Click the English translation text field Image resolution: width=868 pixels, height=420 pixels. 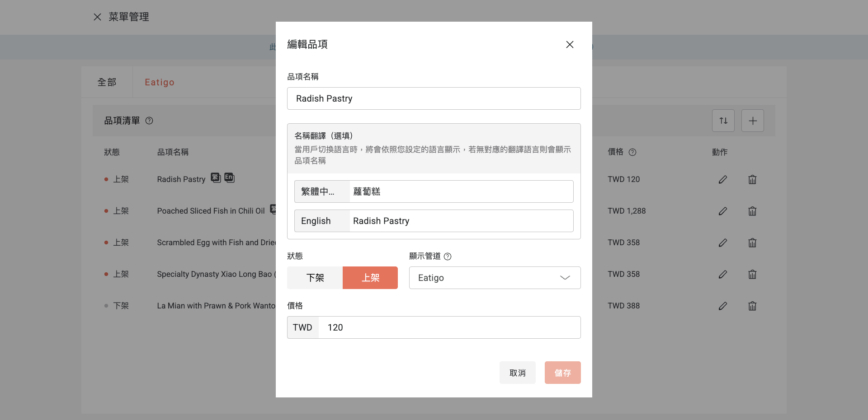pyautogui.click(x=461, y=221)
